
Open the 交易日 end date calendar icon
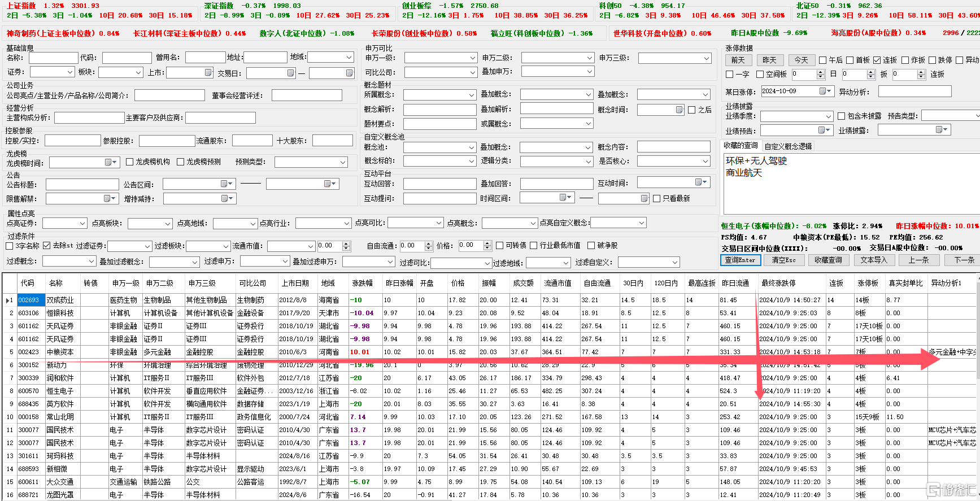pos(349,73)
